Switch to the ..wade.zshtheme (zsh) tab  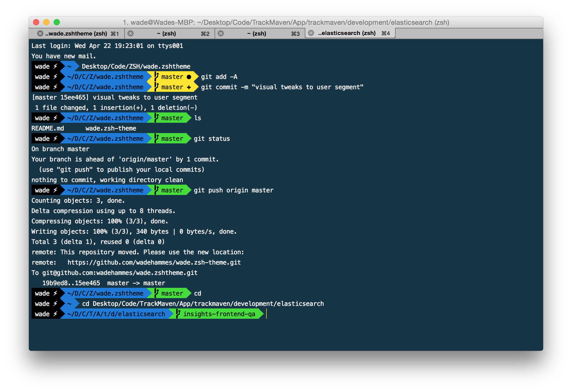coord(76,34)
